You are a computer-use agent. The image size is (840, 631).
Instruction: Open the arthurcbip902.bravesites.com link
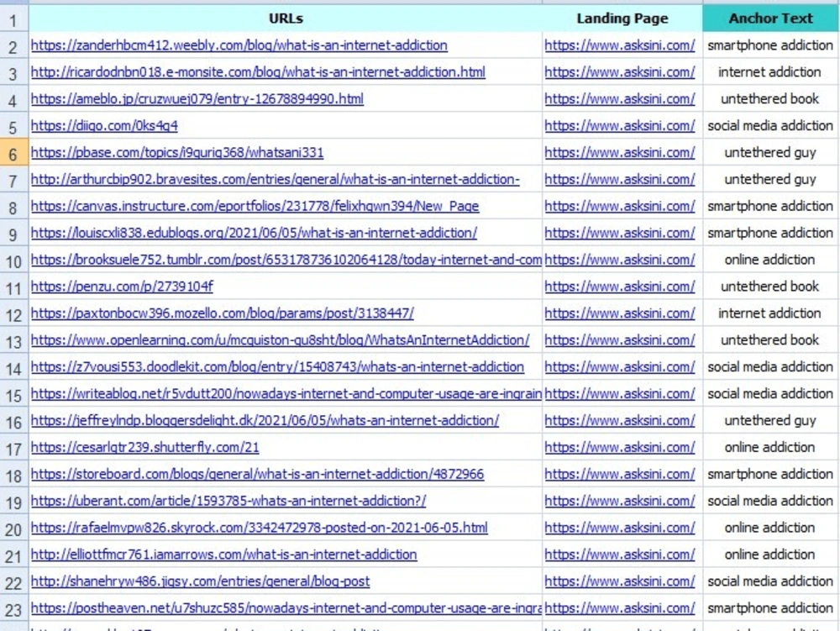tap(276, 180)
